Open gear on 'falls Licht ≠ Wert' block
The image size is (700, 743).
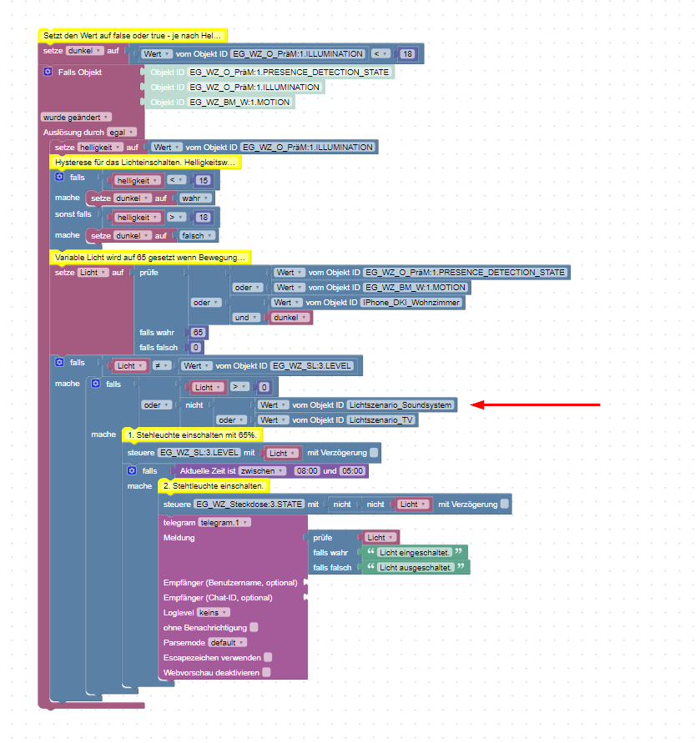pyautogui.click(x=59, y=363)
